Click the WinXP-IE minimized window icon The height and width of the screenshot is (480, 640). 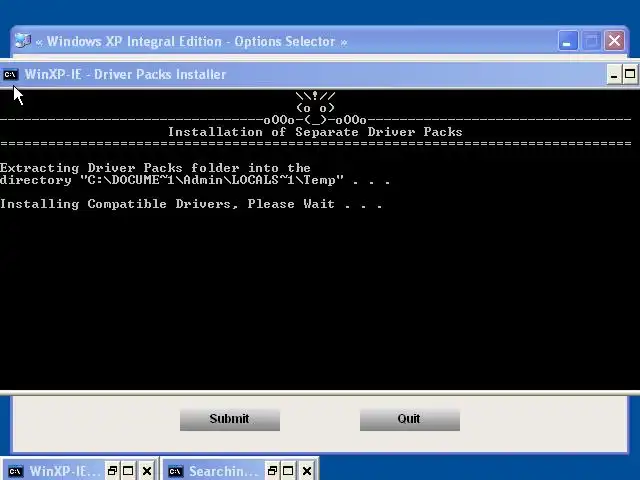pos(15,471)
